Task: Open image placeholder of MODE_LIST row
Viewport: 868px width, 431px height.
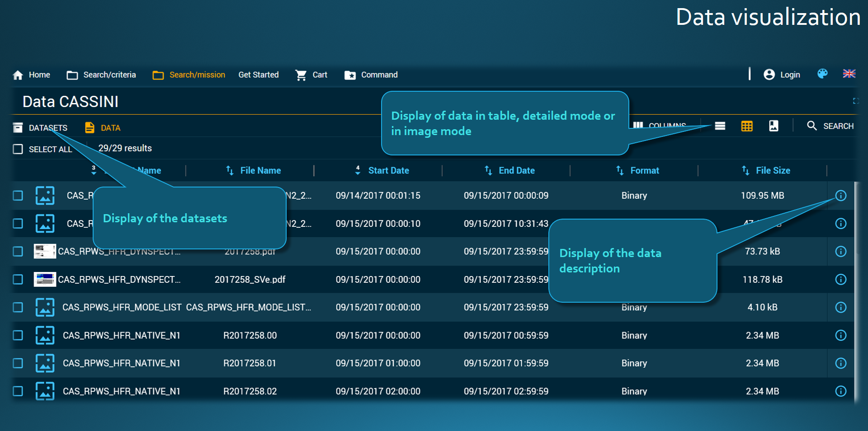Action: (x=45, y=308)
